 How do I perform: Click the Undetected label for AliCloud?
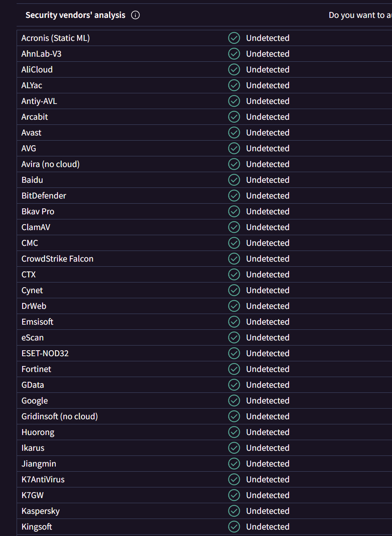pos(268,69)
